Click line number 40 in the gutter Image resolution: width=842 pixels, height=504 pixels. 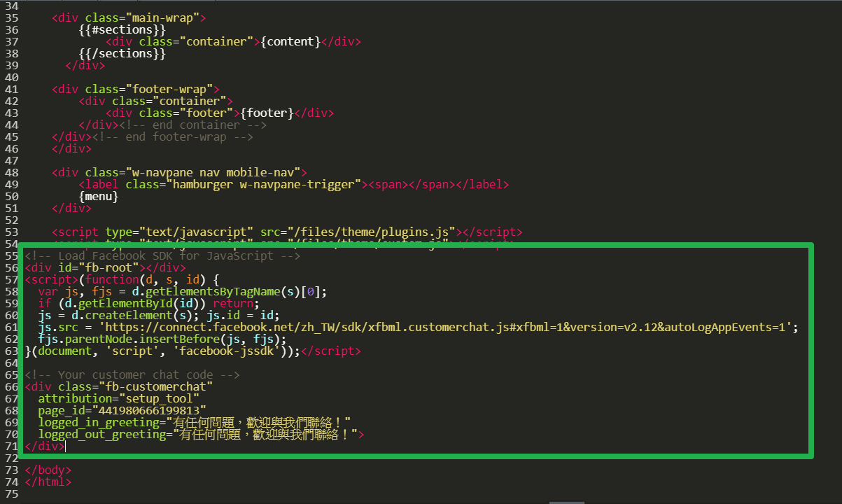[x=12, y=77]
